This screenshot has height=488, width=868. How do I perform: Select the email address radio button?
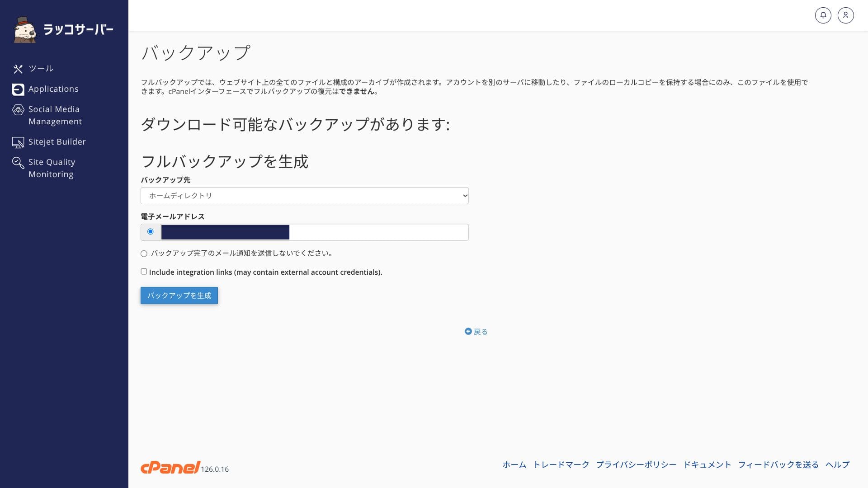coord(151,232)
